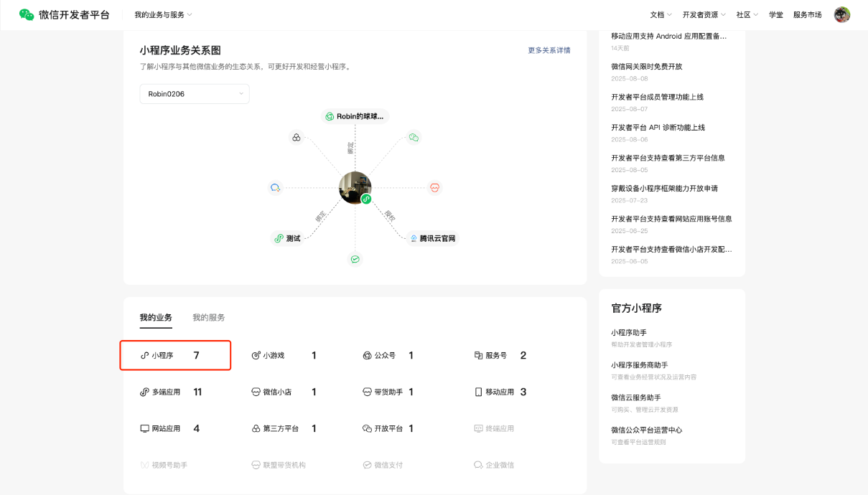Viewport: 868px width, 495px height.
Task: Click the green WeChat open platform graph node
Action: coord(414,137)
